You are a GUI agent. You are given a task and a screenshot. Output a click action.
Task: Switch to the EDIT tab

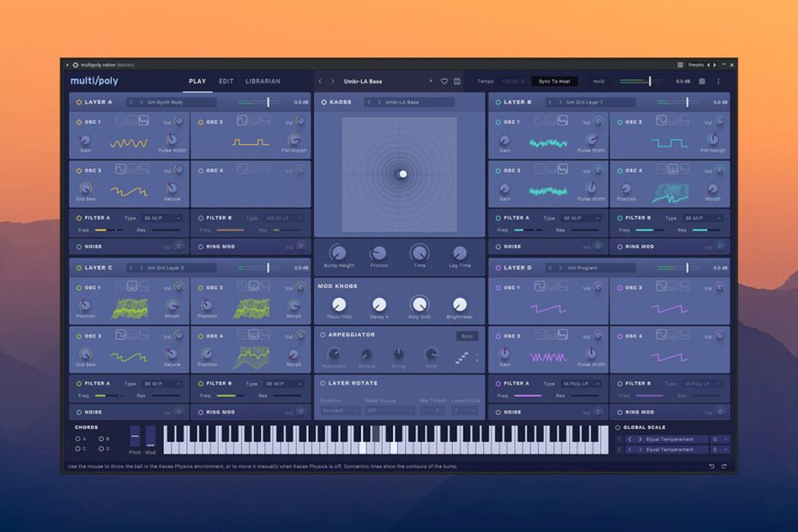click(226, 82)
